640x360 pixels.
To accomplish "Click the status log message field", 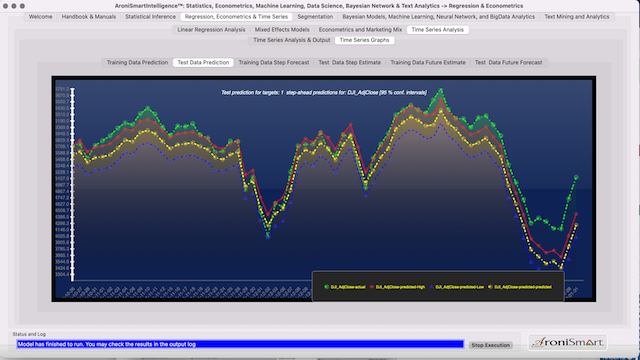I will point(240,344).
